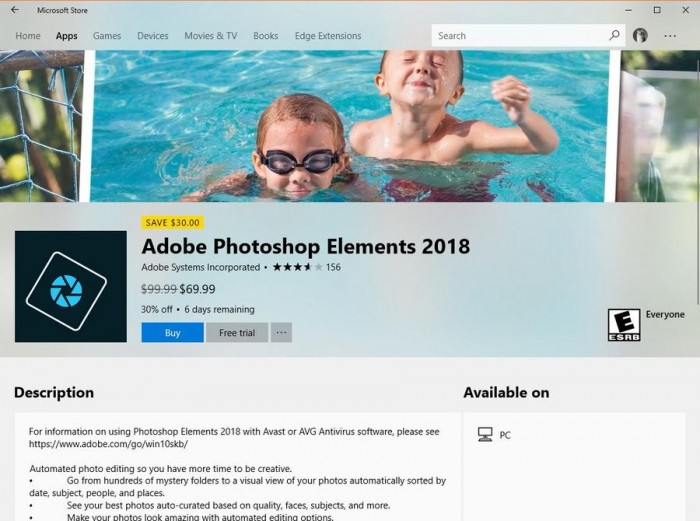Open the more options button beside Free trial
Screen dimensions: 700x521
point(281,333)
